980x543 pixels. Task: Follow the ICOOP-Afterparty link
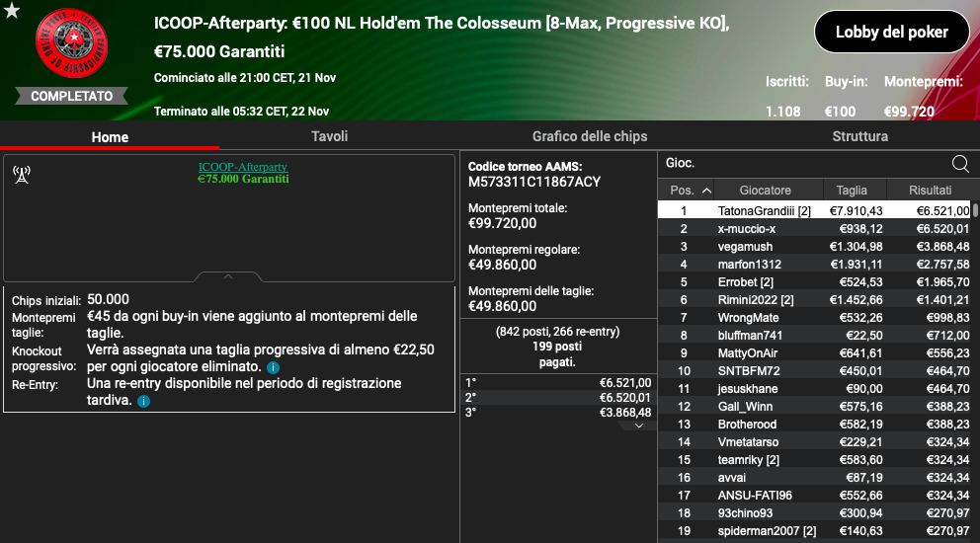(242, 167)
